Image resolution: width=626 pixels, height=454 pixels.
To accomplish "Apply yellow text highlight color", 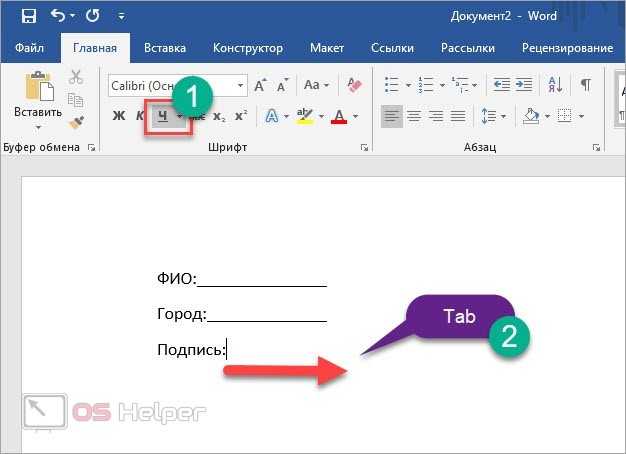I will point(305,116).
